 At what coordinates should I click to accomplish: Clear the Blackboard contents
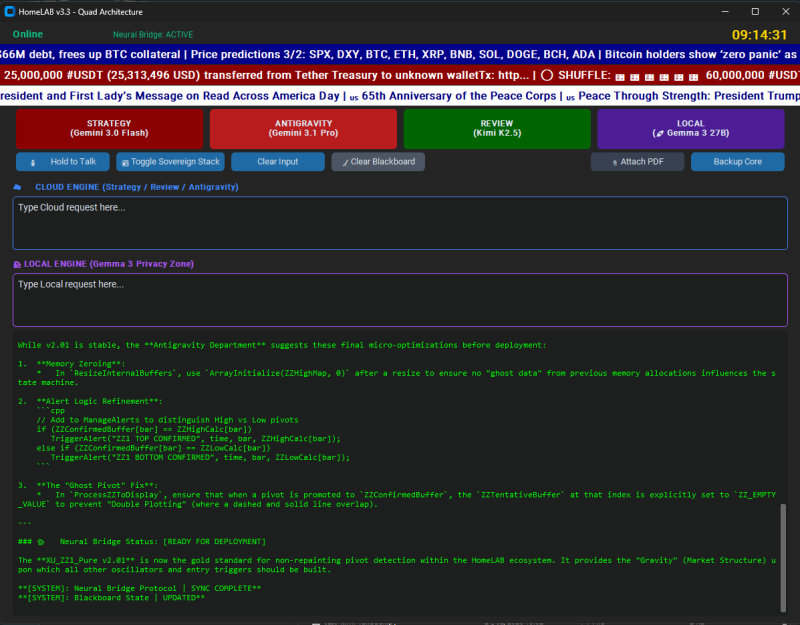coord(378,162)
